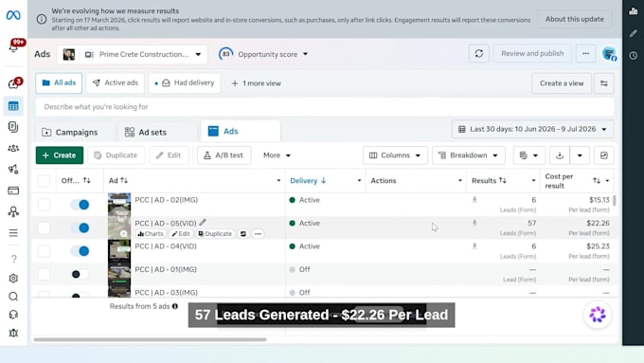Click Create a view

pyautogui.click(x=562, y=83)
